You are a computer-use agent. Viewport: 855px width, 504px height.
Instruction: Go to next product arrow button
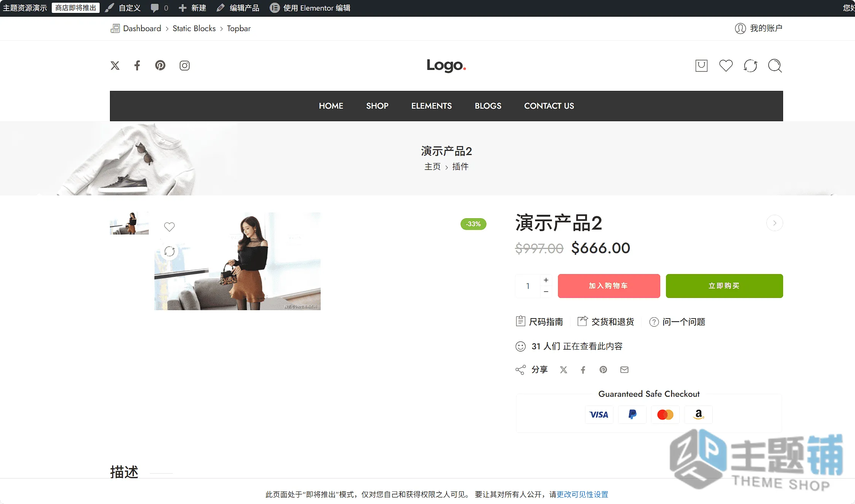[774, 223]
